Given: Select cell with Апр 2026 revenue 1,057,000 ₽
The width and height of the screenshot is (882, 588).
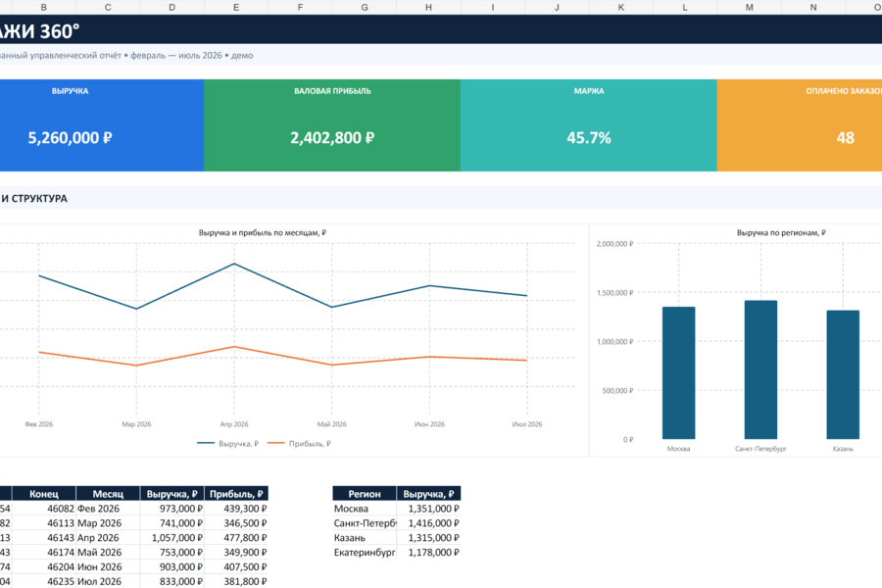Looking at the screenshot, I should tap(172, 537).
